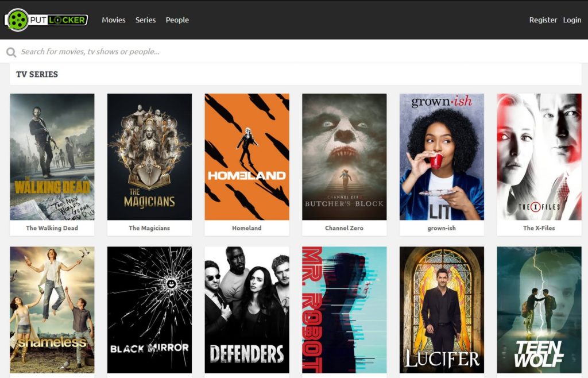Image resolution: width=588 pixels, height=378 pixels.
Task: Open The Walking Dead poster
Action: coord(52,157)
